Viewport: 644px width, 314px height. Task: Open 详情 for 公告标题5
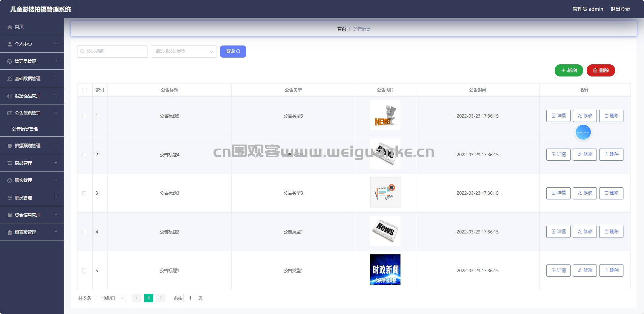[558, 116]
